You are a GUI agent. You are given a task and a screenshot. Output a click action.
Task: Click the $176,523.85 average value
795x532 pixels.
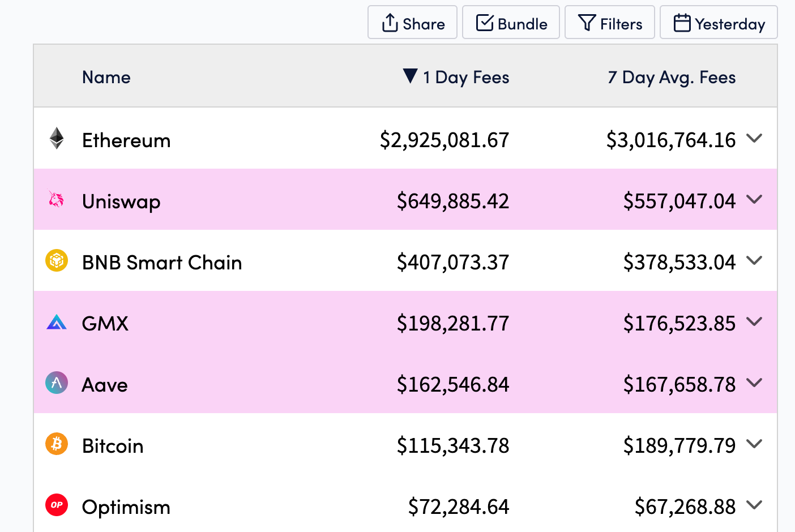[679, 323]
